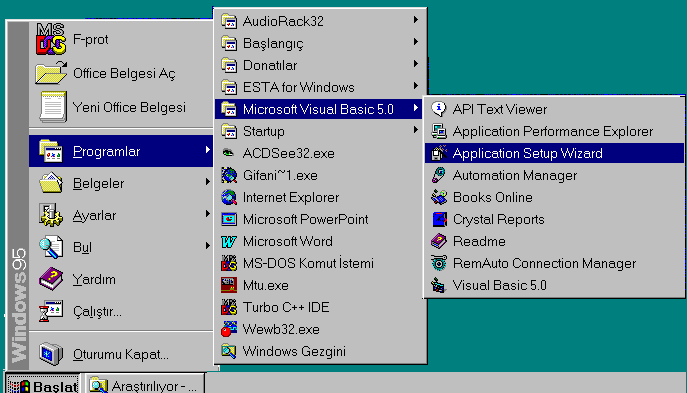
Task: Click the Visual Basic 5.0 label
Action: [499, 285]
